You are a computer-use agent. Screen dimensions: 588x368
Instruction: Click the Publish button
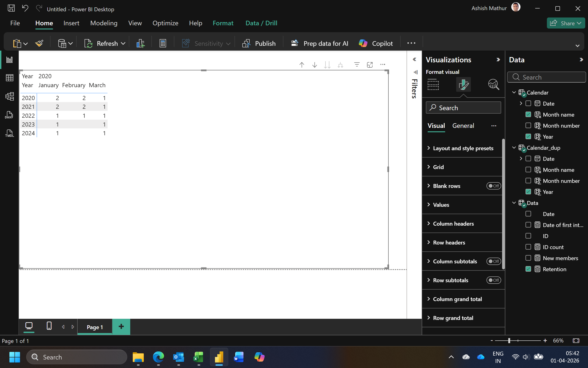259,43
